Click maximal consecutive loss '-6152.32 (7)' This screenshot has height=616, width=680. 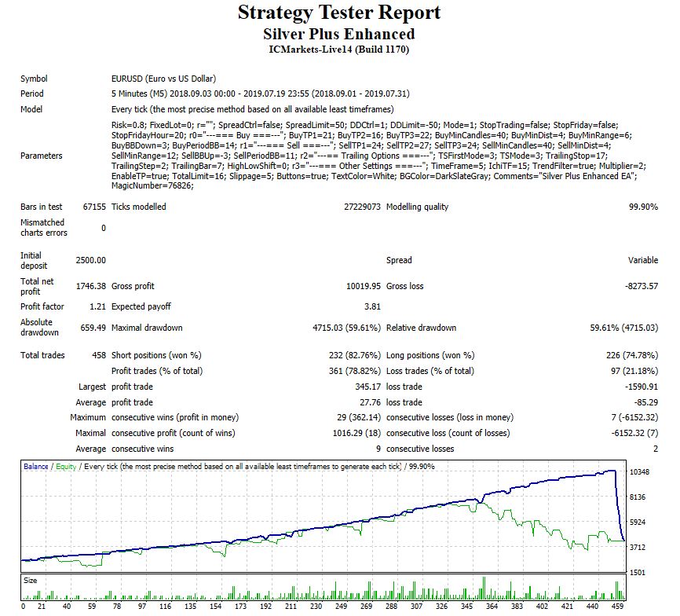point(634,433)
